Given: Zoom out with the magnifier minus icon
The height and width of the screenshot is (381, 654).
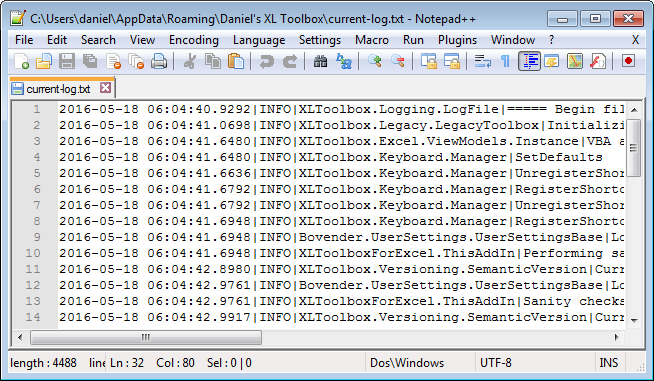Looking at the screenshot, I should point(397,61).
